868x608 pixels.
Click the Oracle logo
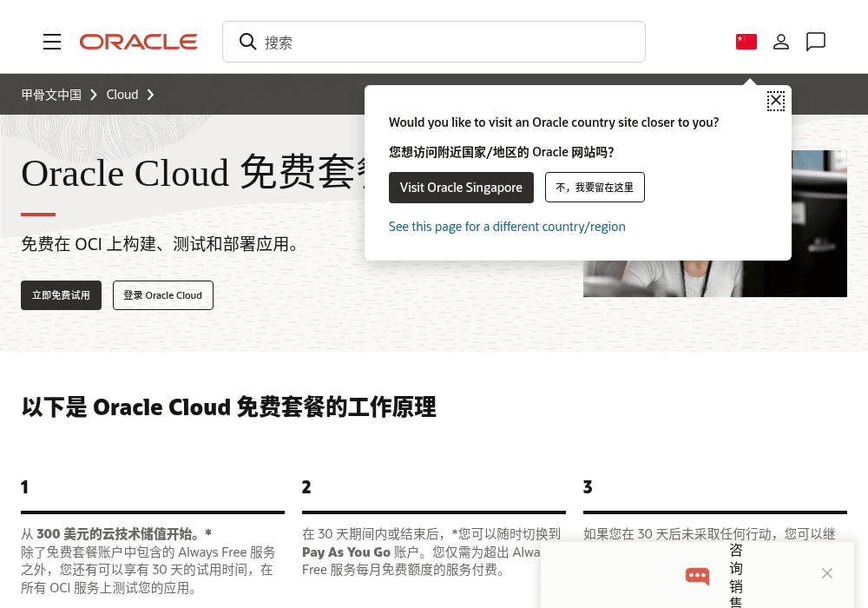click(x=138, y=42)
